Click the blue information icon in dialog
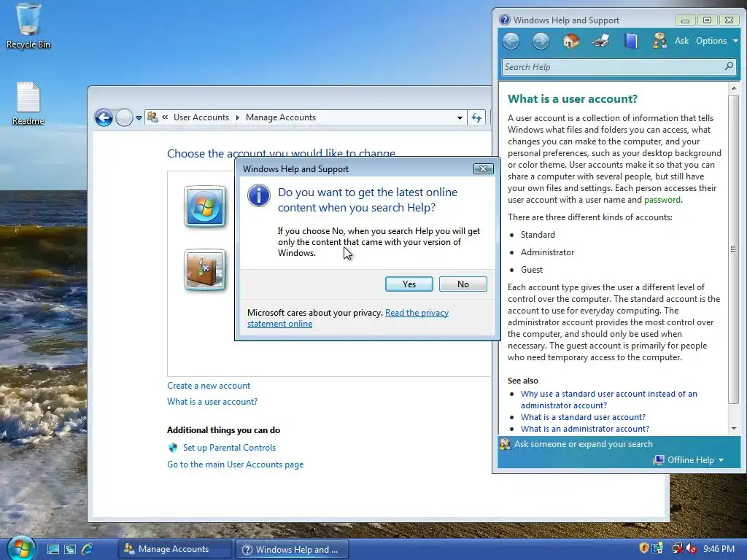The width and height of the screenshot is (747, 560). 259,195
